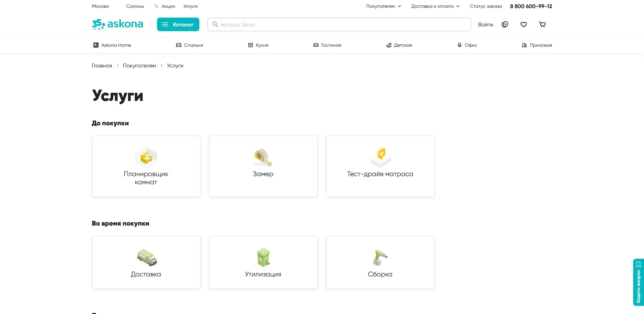Open the favorites heart icon
The width and height of the screenshot is (644, 314).
524,24
